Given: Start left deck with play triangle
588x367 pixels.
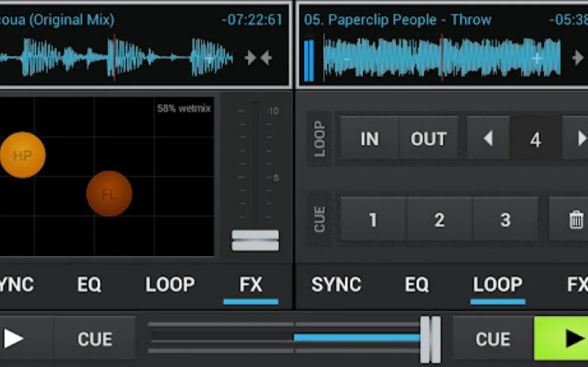Looking at the screenshot, I should 13,338.
